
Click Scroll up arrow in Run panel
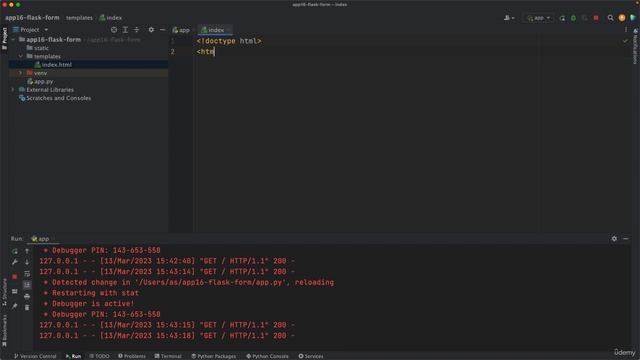pyautogui.click(x=27, y=251)
